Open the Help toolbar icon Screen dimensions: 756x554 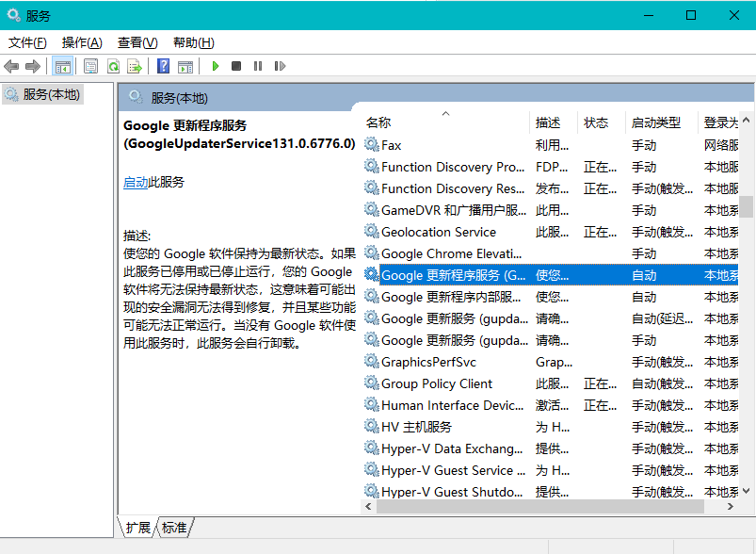pos(164,66)
